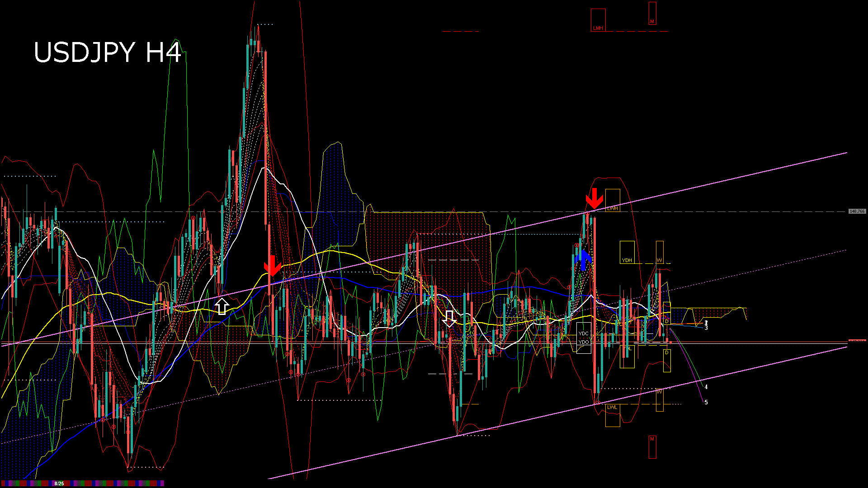Click the USDJPY H4 chart title

(x=108, y=52)
